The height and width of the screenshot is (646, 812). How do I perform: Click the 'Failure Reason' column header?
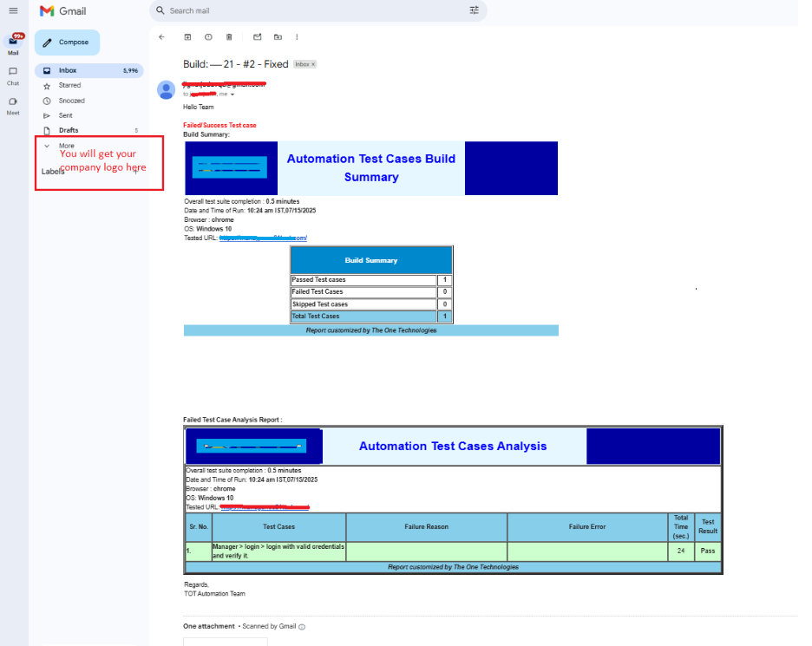(x=426, y=527)
